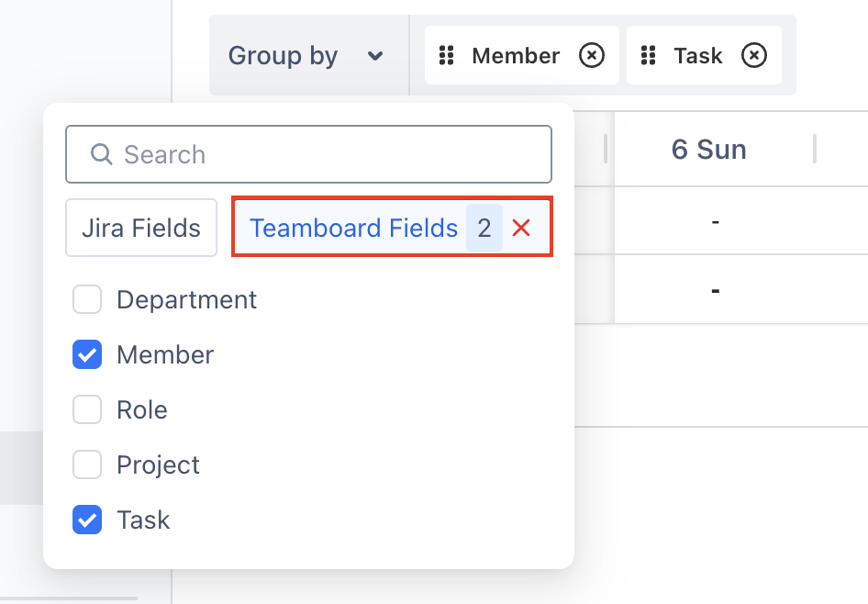Grab the Task chip drag handle
868x604 pixels.
point(649,56)
